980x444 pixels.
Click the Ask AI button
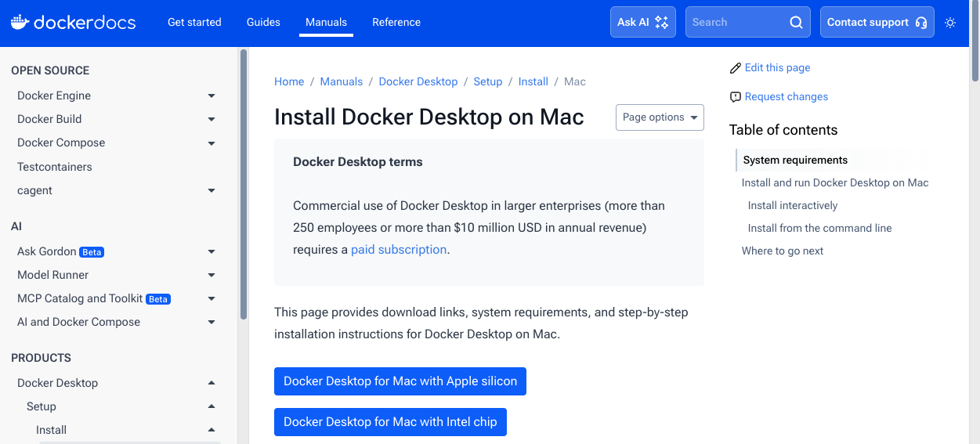[x=643, y=22]
